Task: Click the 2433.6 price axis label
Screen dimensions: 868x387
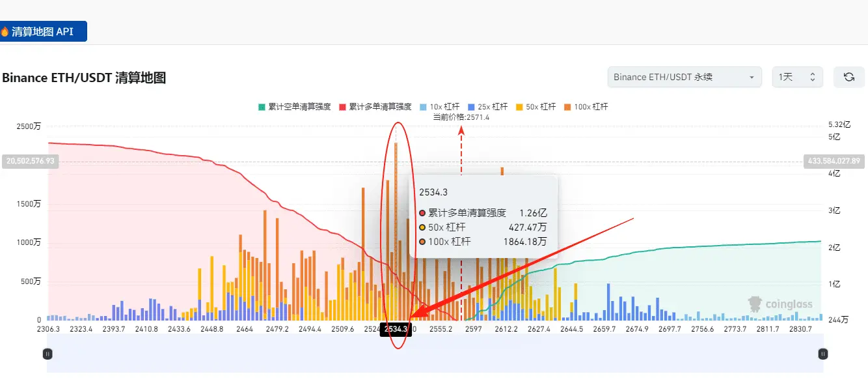Action: click(x=179, y=329)
